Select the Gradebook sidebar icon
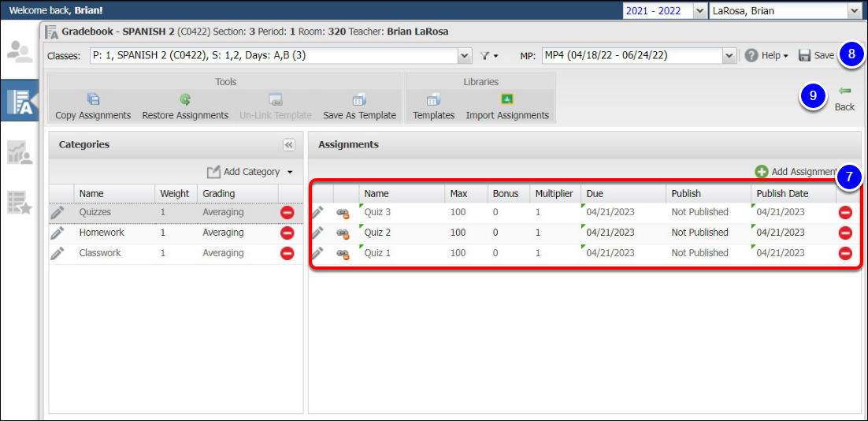The width and height of the screenshot is (868, 421). click(20, 102)
